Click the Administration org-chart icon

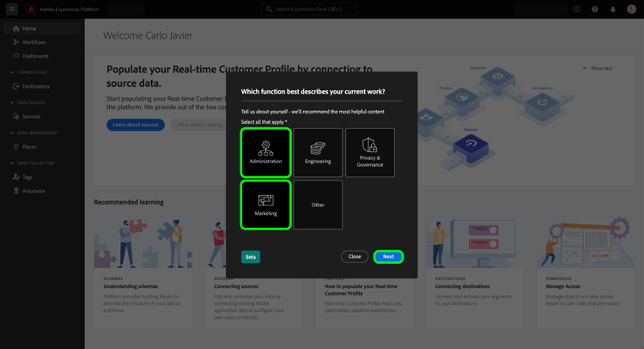pyautogui.click(x=265, y=149)
